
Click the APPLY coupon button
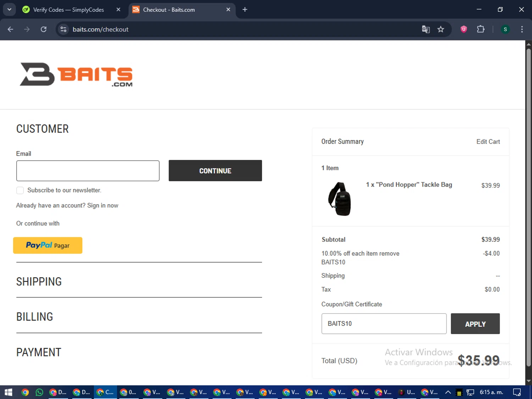tap(475, 323)
